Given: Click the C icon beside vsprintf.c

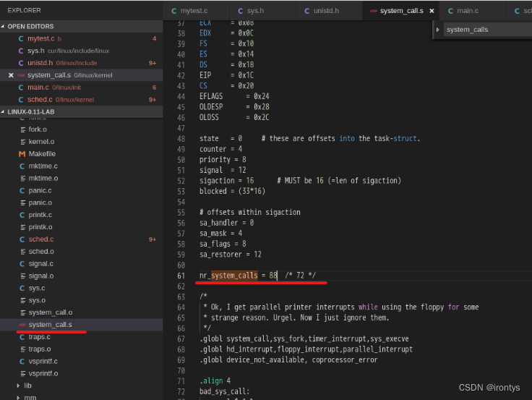Looking at the screenshot, I should click(x=22, y=362).
